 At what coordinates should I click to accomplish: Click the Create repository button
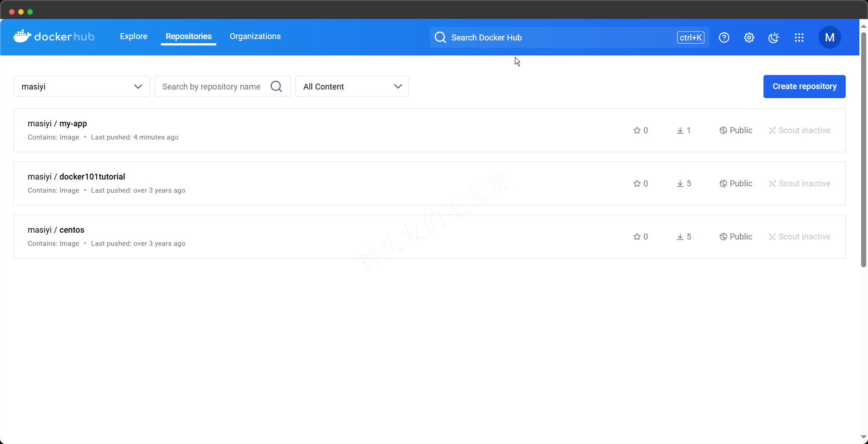point(804,86)
